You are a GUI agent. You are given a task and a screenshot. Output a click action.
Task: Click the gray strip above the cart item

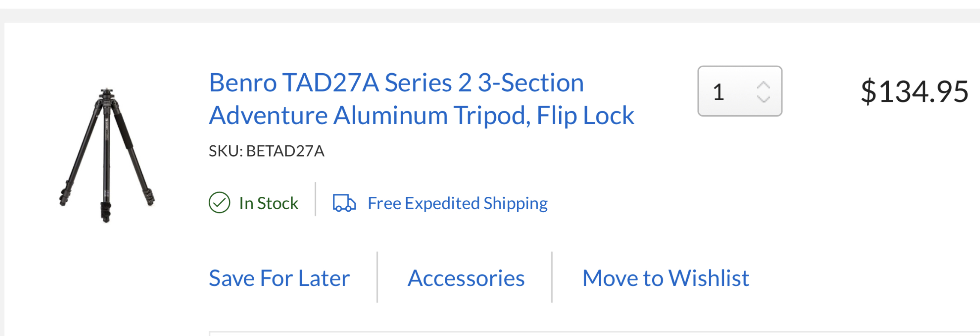pos(490,15)
